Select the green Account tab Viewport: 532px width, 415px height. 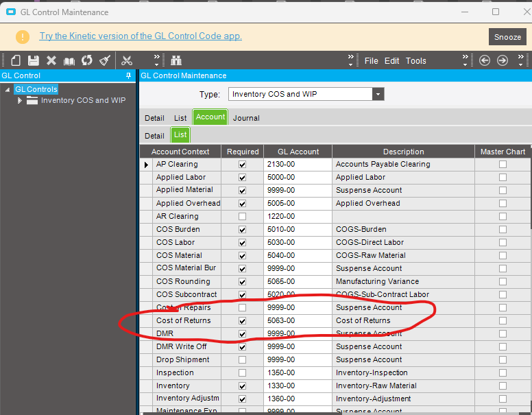210,117
